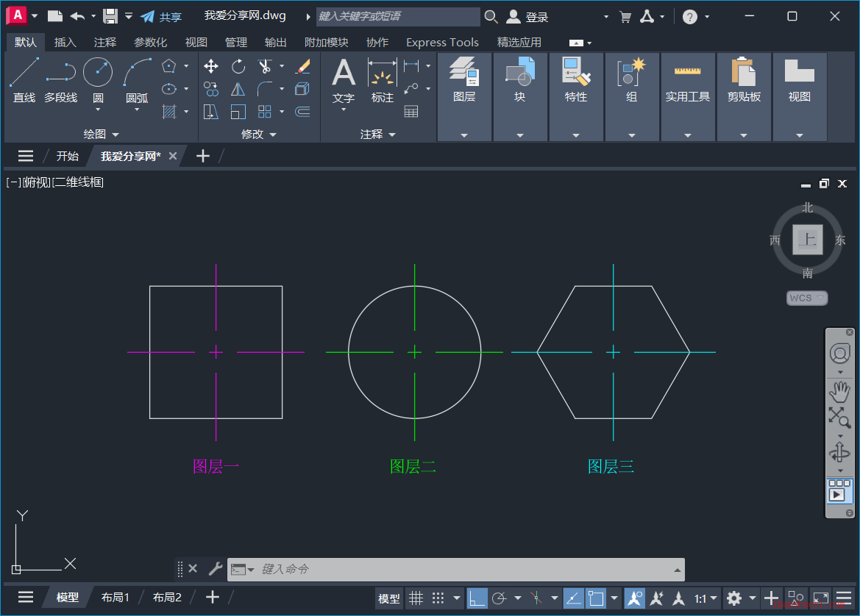Viewport: 860px width, 616px height.
Task: Insert a table with the table icon
Action: click(411, 112)
